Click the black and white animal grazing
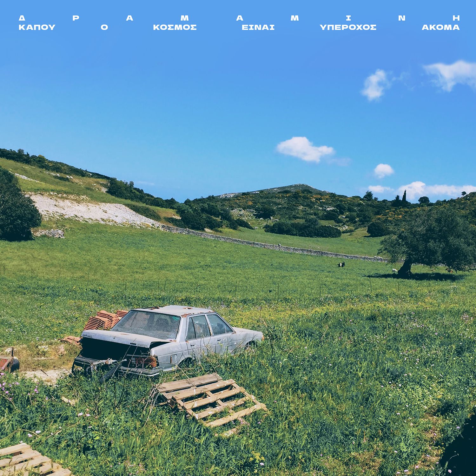 [341, 264]
